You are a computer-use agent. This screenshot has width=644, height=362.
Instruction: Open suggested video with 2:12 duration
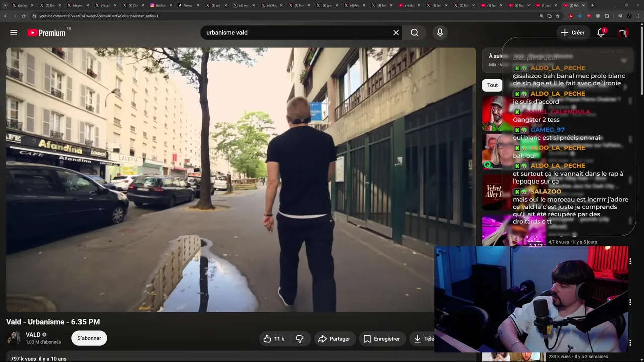514,231
